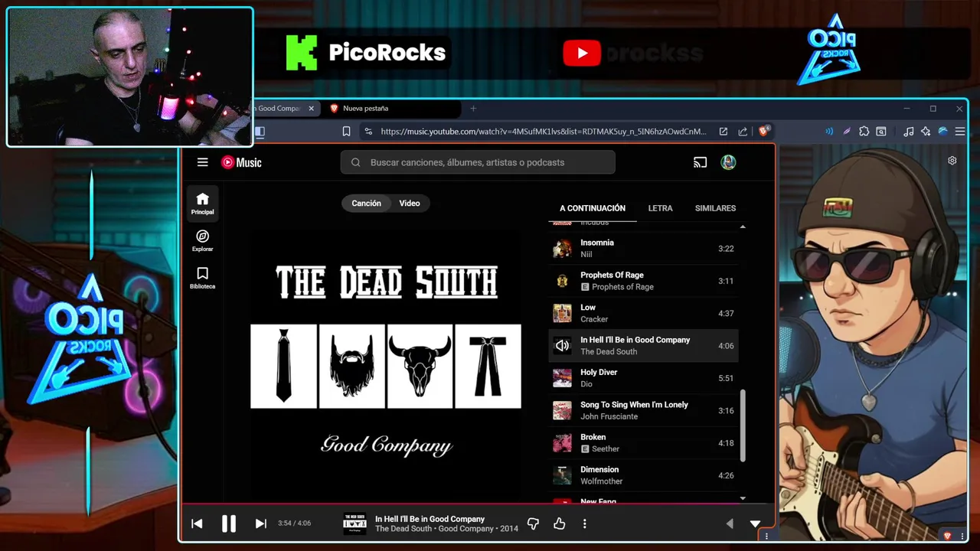980x551 pixels.
Task: Click the Brave Shields icon
Action: (763, 131)
